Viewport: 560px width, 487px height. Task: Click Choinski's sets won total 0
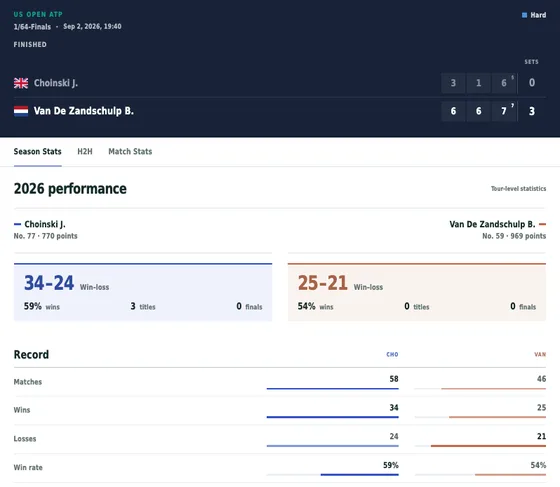(532, 83)
